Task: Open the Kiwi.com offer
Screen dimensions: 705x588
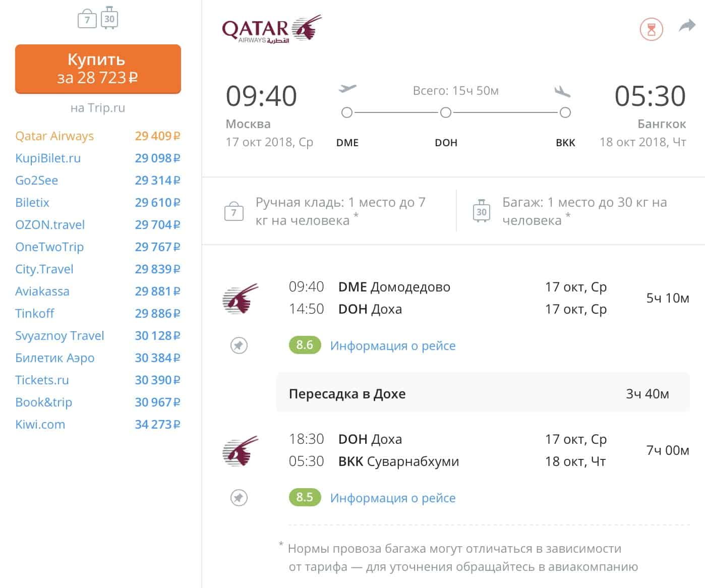Action: [40, 425]
